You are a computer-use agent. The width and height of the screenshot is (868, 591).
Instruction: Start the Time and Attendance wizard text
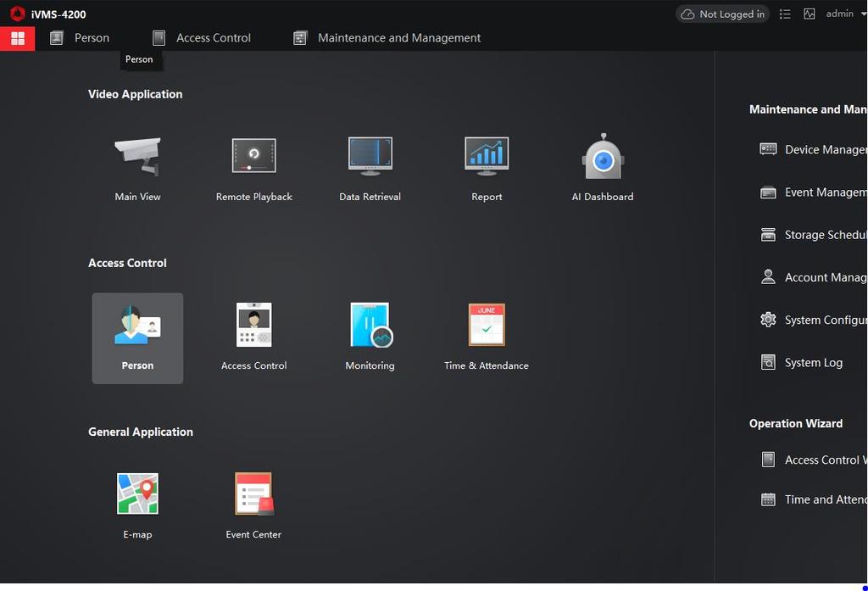click(x=826, y=499)
